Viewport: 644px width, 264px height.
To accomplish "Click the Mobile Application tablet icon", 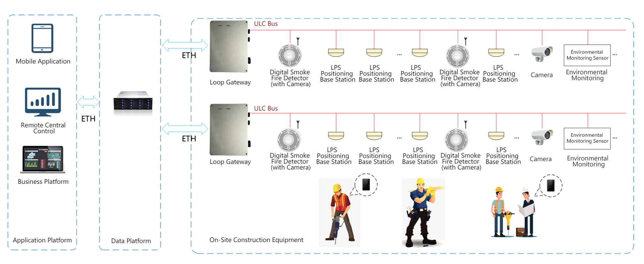I will tap(42, 38).
